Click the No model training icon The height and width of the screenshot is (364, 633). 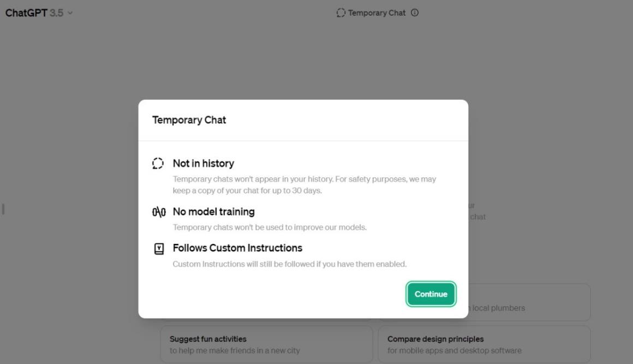coord(159,212)
